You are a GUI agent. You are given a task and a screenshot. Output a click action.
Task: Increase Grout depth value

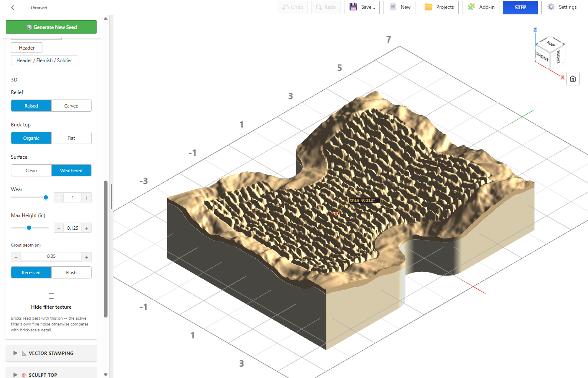coord(87,257)
